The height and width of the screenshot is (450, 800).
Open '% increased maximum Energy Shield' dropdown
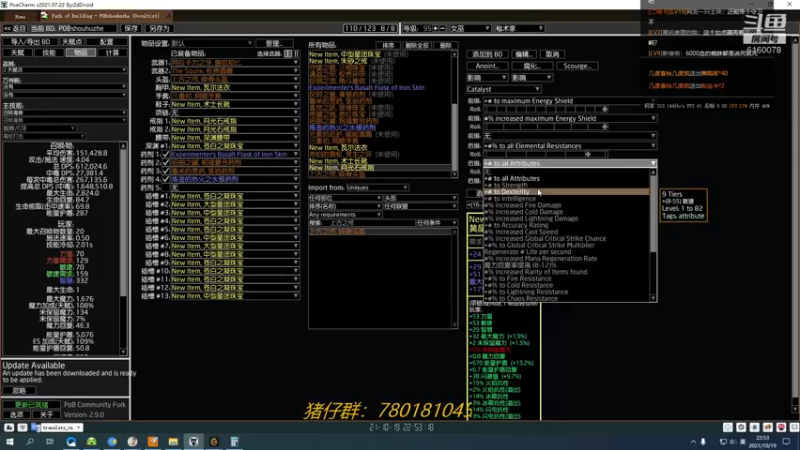coord(569,118)
